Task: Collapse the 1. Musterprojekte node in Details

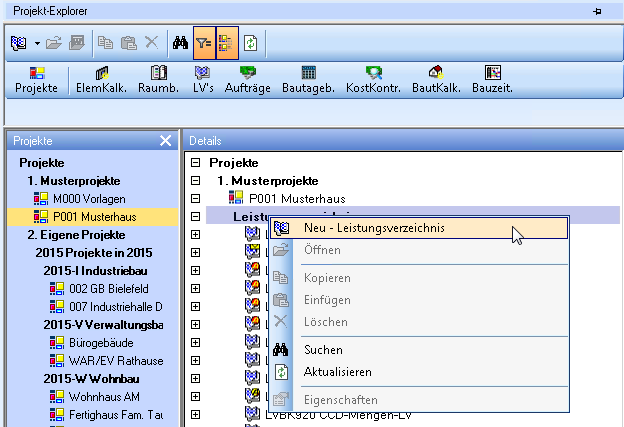Action: (x=196, y=180)
